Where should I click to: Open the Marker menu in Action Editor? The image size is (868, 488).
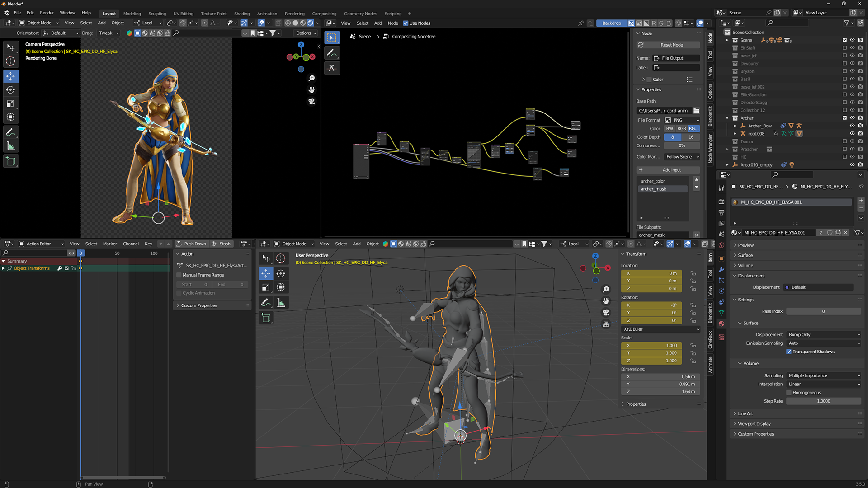point(110,244)
